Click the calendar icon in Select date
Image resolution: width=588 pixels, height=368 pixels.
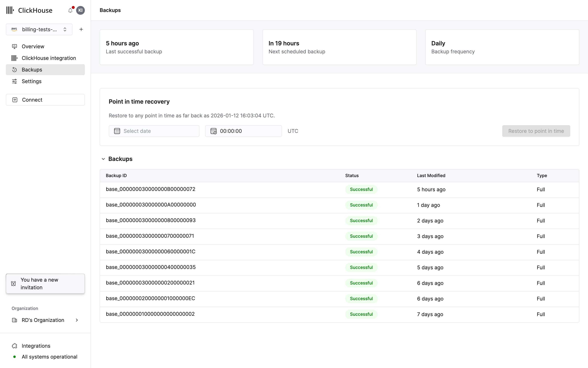117,131
